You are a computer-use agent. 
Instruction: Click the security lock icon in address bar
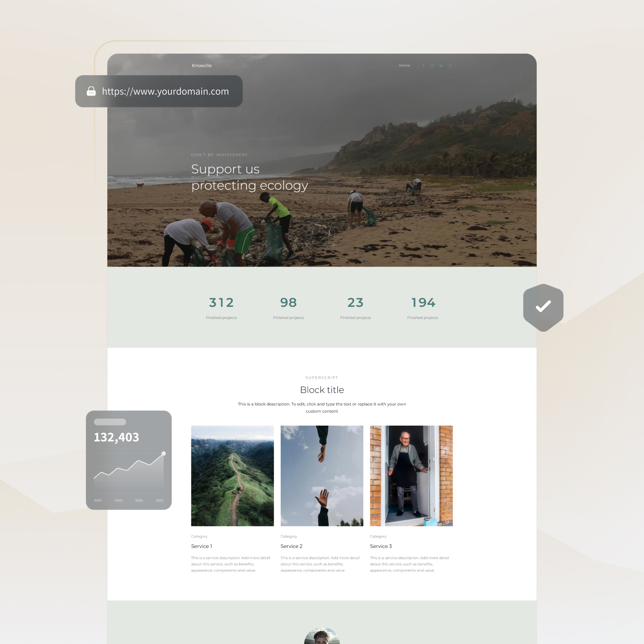[x=92, y=91]
